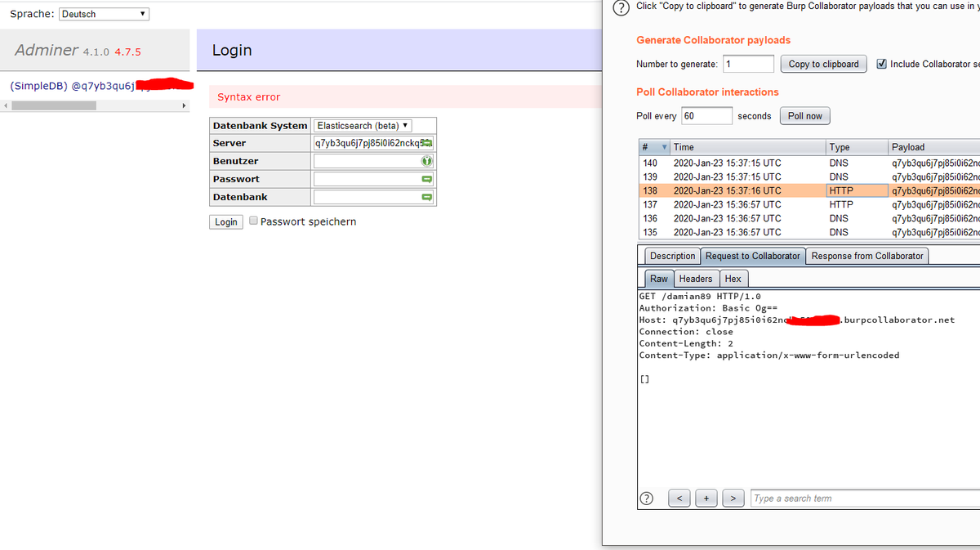Click the help icon beside the search bar
The height and width of the screenshot is (550, 980).
648,498
